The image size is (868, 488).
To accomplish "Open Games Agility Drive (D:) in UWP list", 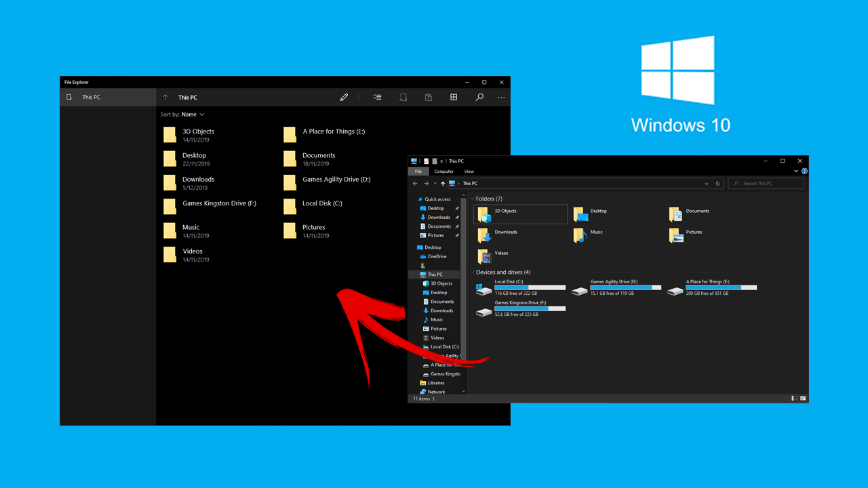I will 328,183.
